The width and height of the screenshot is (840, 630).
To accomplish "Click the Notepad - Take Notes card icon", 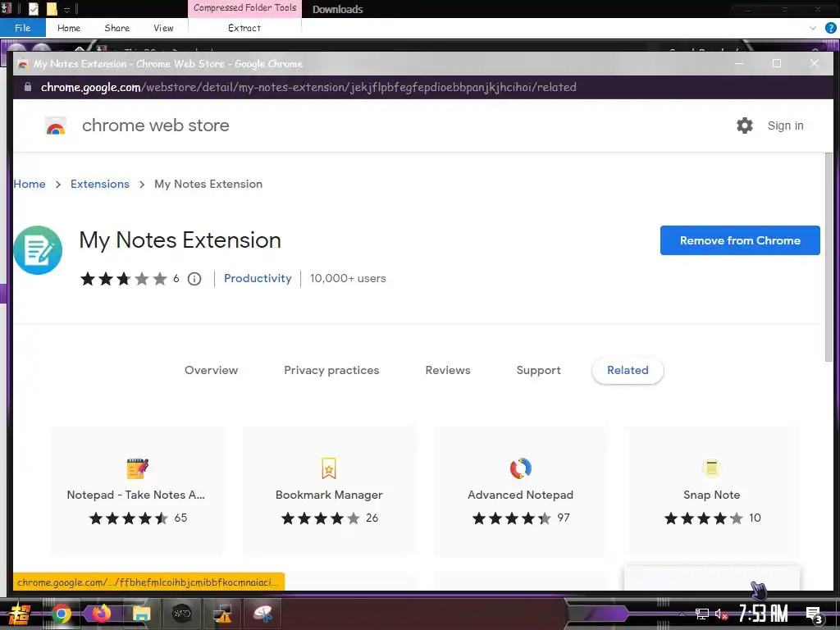I will coord(138,468).
